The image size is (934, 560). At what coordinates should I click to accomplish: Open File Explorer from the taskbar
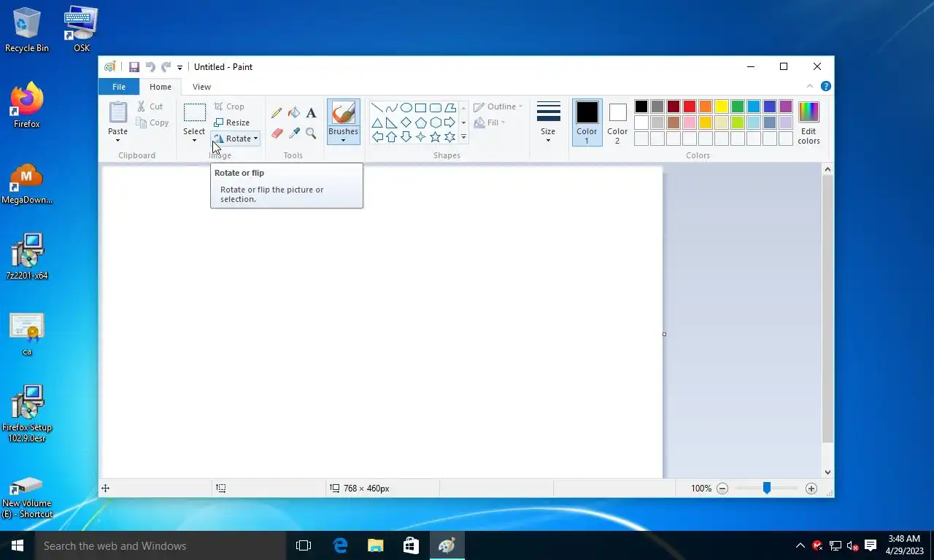coord(376,545)
